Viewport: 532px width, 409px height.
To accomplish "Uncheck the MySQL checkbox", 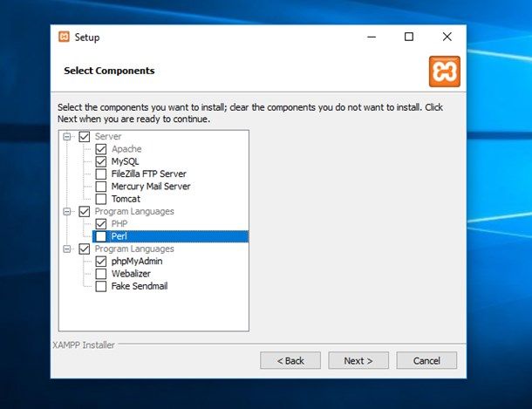I will click(x=101, y=162).
